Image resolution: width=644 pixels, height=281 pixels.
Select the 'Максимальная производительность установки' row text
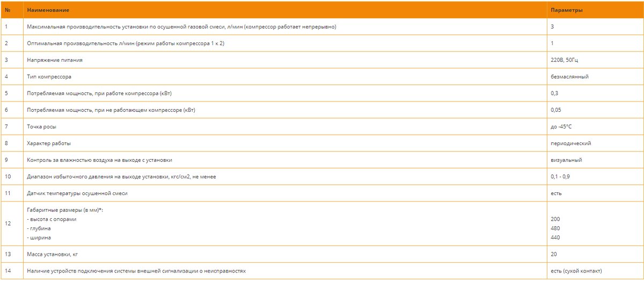click(x=181, y=26)
